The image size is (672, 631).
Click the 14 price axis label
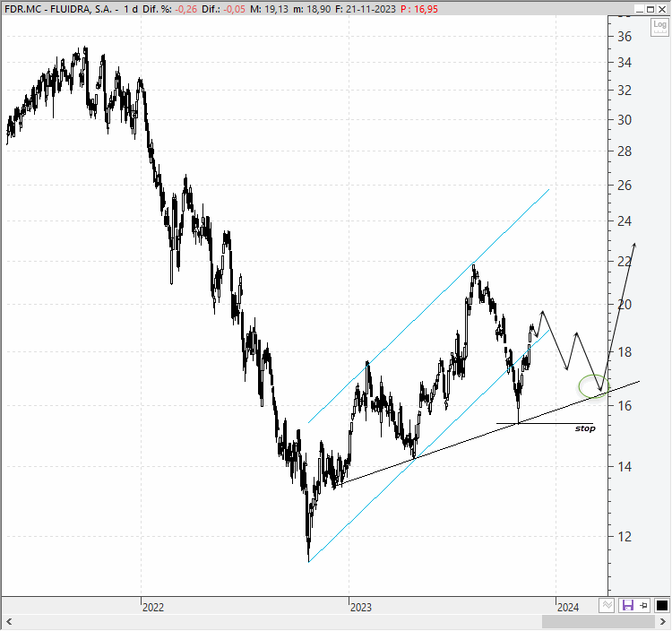(x=625, y=467)
